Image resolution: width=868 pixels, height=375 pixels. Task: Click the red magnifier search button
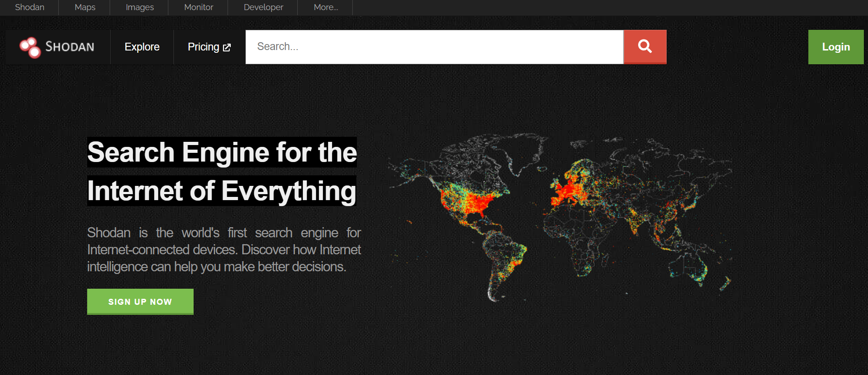pyautogui.click(x=645, y=47)
